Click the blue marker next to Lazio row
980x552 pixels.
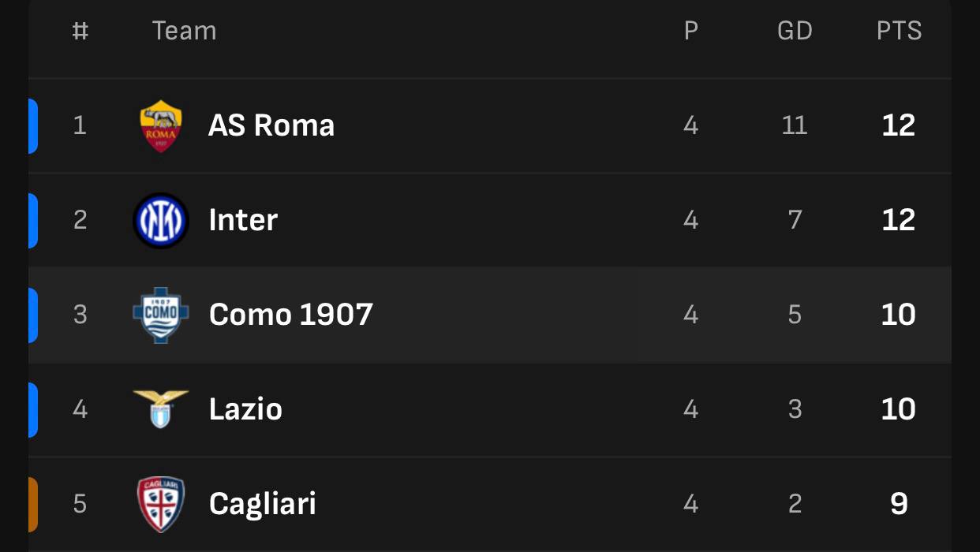coord(33,409)
